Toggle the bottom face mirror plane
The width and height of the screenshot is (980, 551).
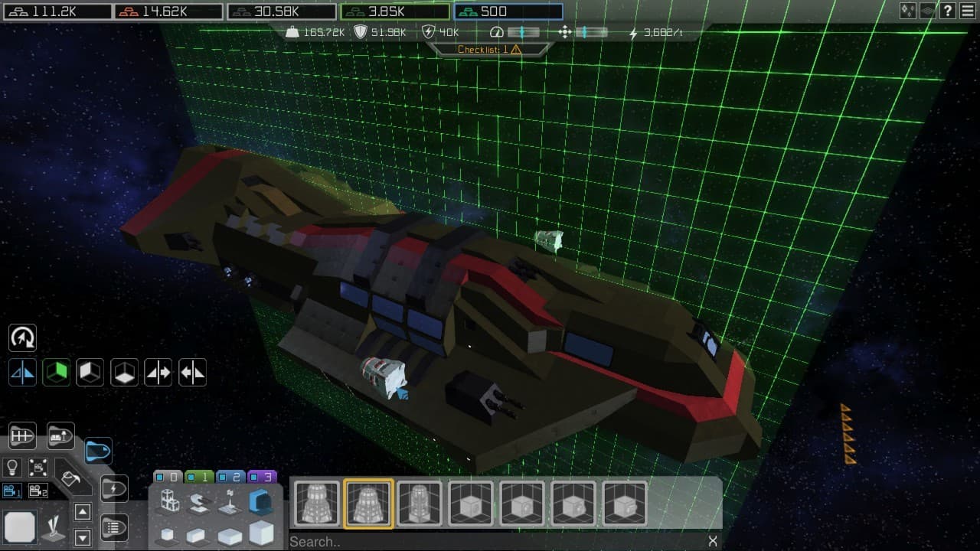(x=124, y=373)
